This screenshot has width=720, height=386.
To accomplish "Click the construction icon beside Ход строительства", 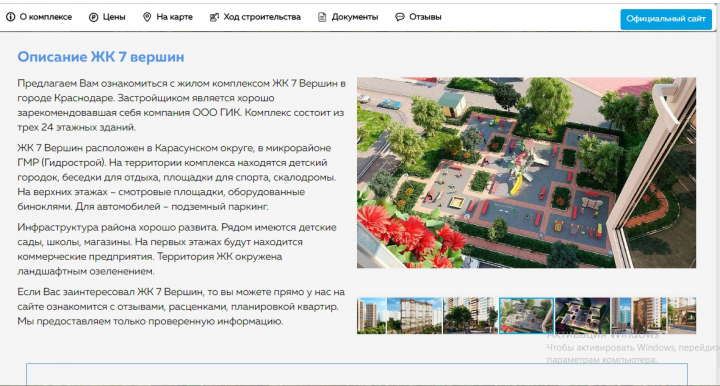I will [x=214, y=17].
